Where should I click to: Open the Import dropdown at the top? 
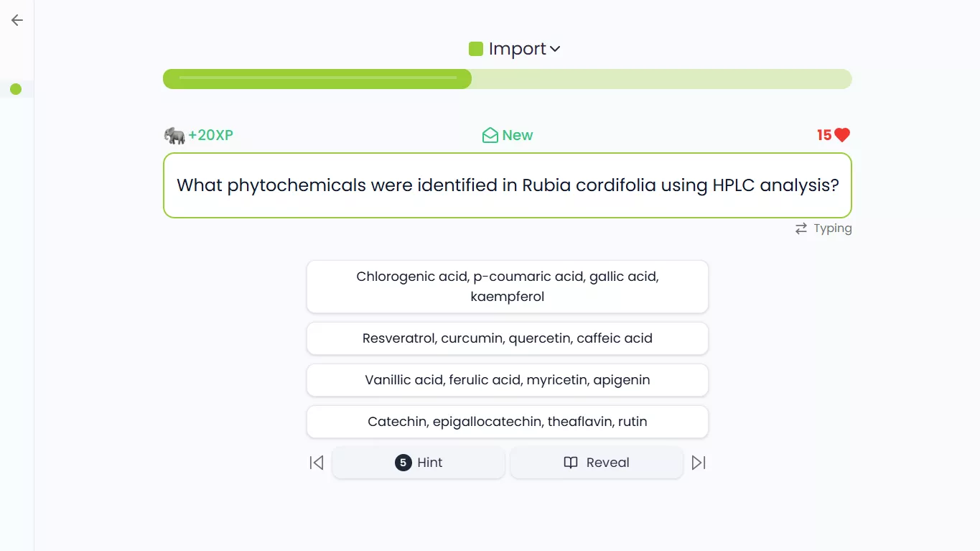514,48
